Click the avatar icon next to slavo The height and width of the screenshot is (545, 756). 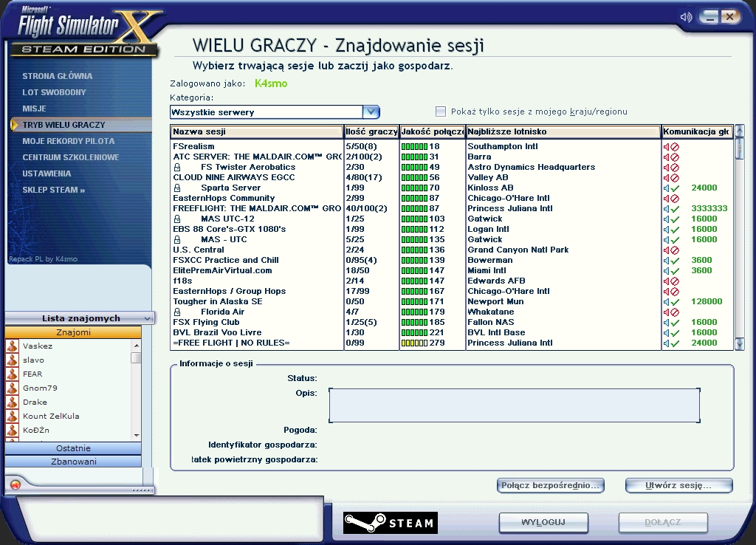[12, 360]
